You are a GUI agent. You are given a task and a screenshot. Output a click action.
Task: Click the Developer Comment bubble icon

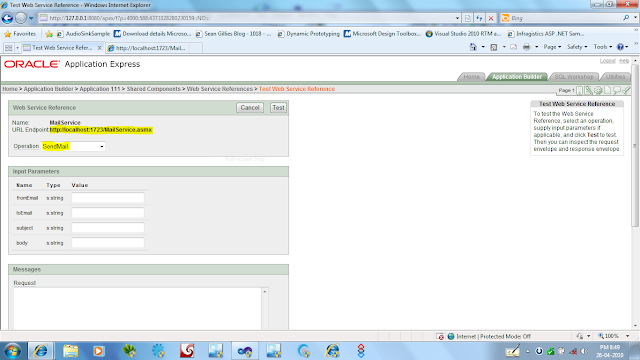pyautogui.click(x=617, y=90)
